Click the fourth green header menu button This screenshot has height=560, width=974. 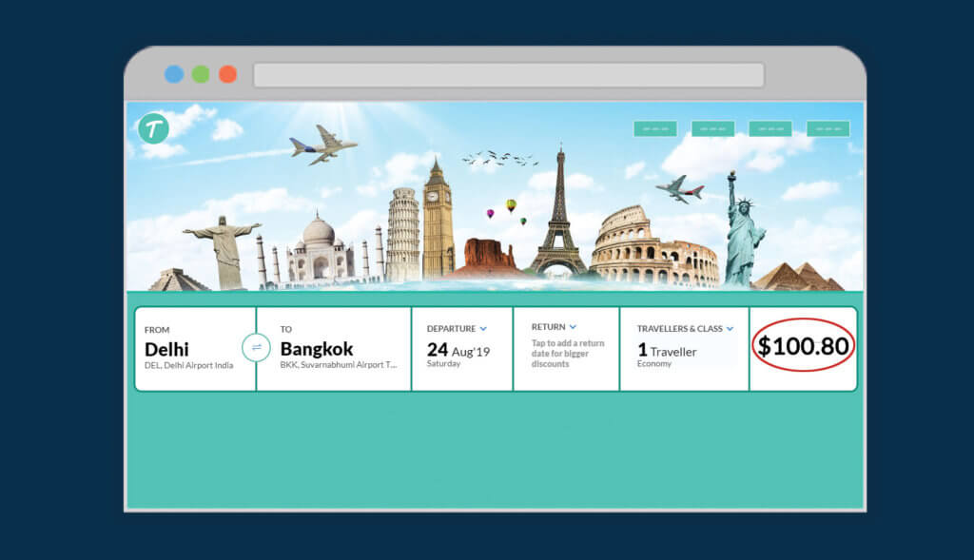coord(828,128)
